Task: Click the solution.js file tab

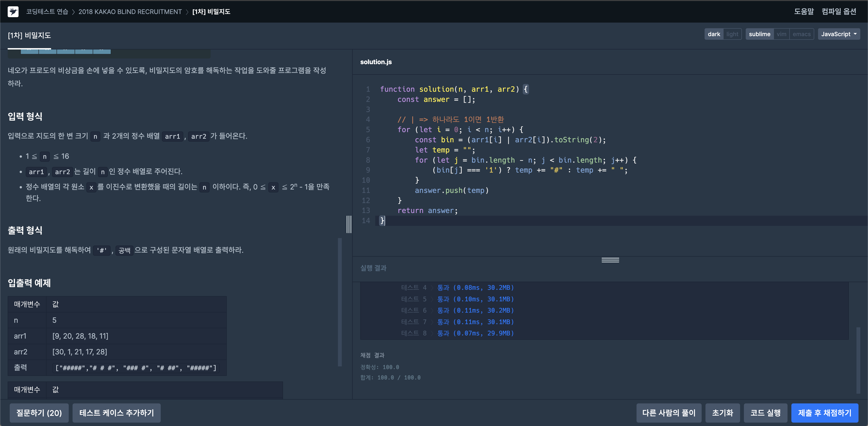Action: pos(376,62)
